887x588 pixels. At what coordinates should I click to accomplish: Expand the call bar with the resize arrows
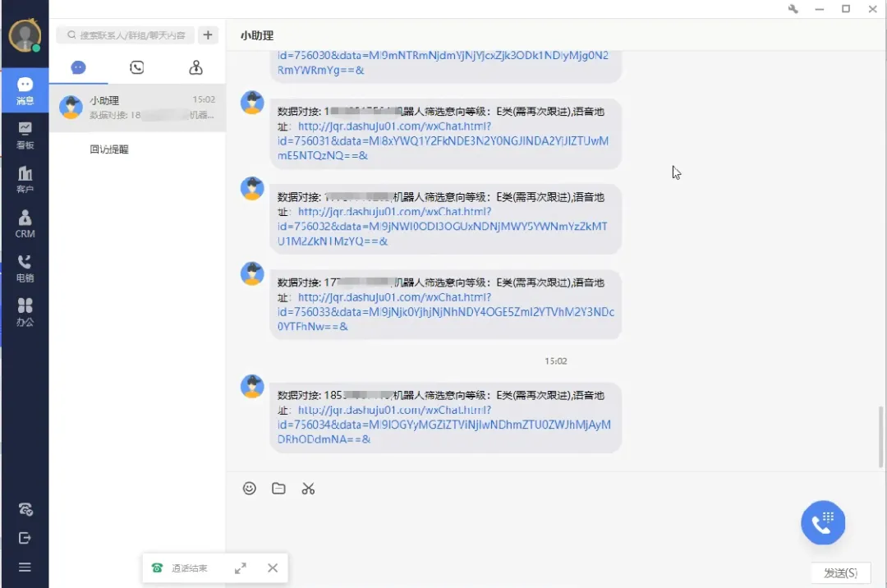point(240,567)
